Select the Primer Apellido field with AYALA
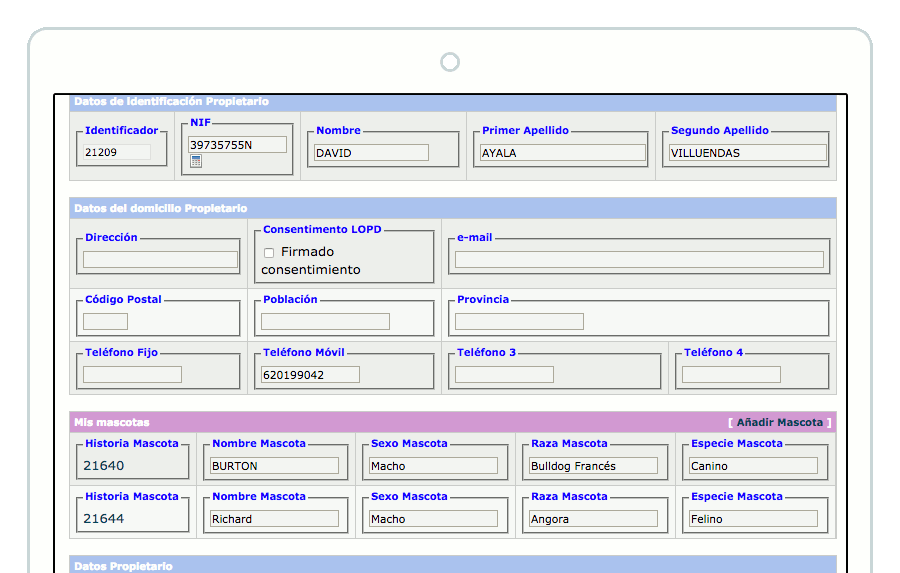The height and width of the screenshot is (573, 900). tap(562, 153)
